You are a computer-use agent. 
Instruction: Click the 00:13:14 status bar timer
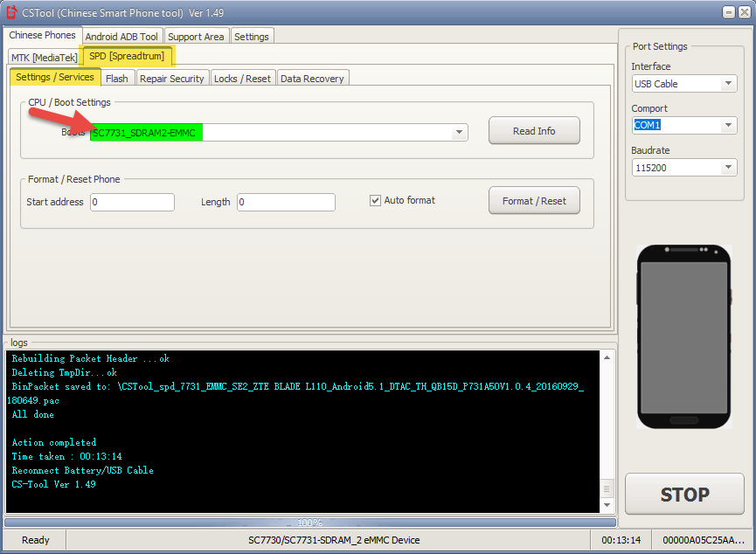coord(621,540)
